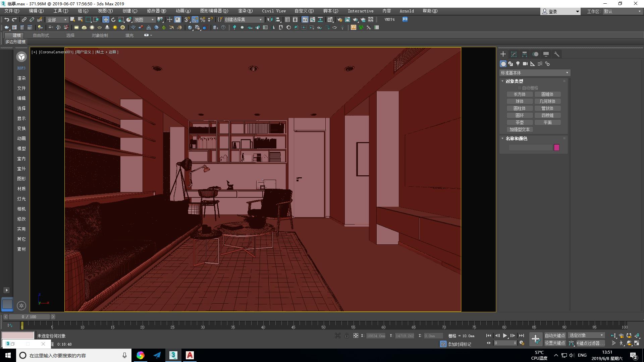The image size is (644, 362).
Task: Toggle Percent Snap in main toolbar
Action: 203,20
